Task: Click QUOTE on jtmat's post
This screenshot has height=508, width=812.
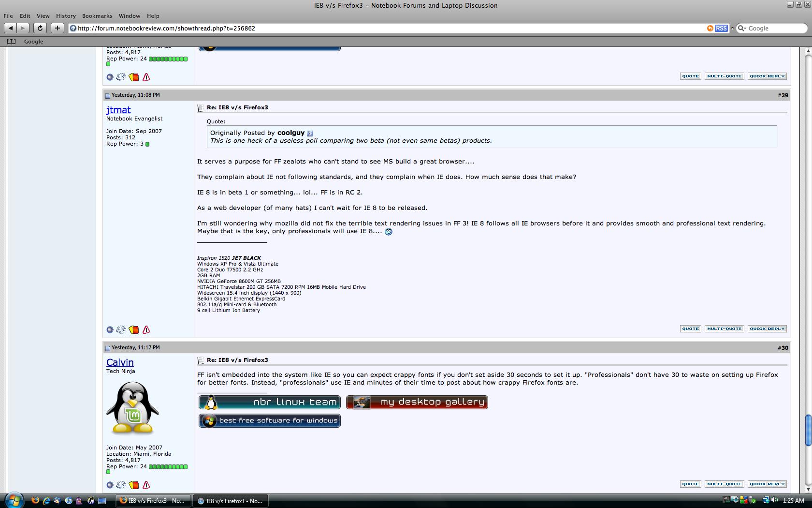Action: 690,329
